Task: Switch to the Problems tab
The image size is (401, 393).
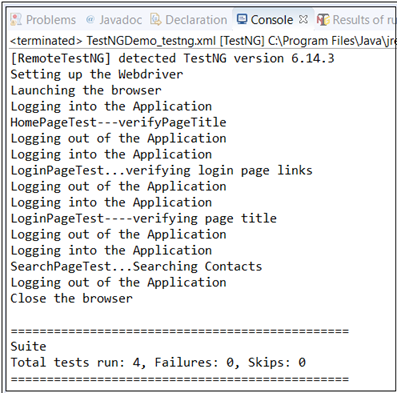Action: tap(51, 20)
